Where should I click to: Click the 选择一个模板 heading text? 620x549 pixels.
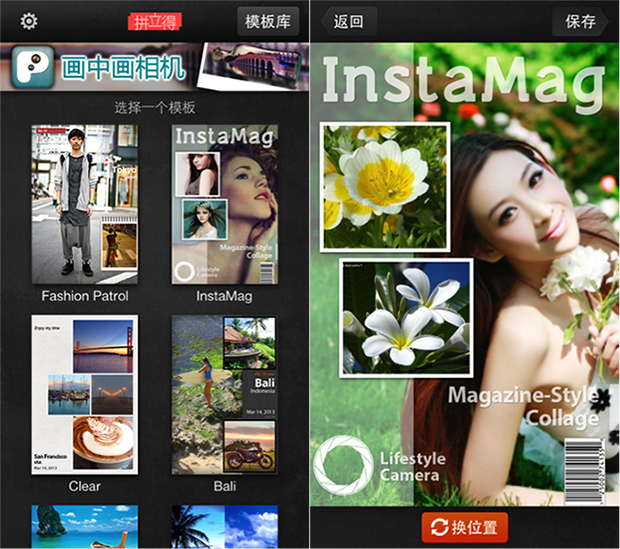coord(155,108)
